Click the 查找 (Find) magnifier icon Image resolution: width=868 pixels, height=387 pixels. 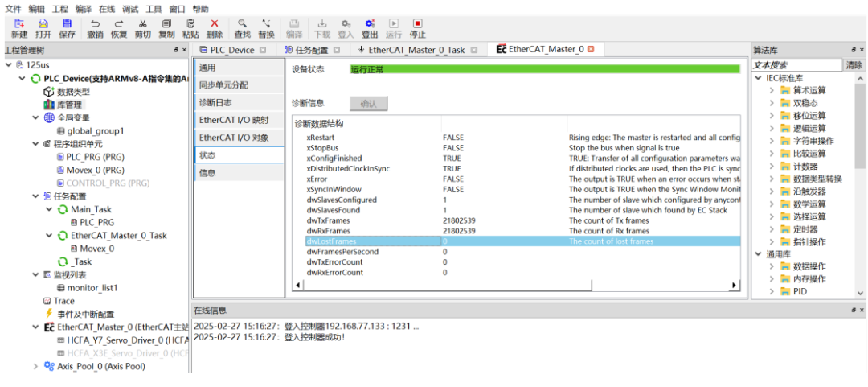coord(242,24)
